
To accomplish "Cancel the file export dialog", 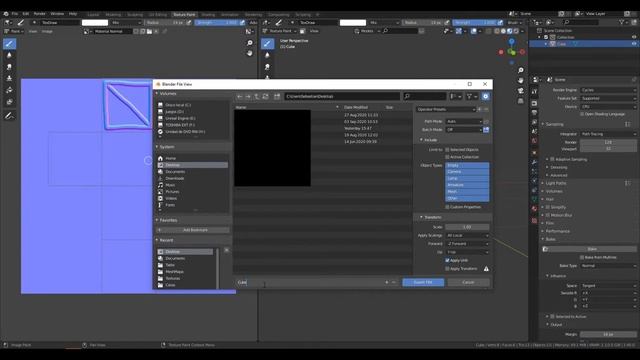I will tap(468, 282).
